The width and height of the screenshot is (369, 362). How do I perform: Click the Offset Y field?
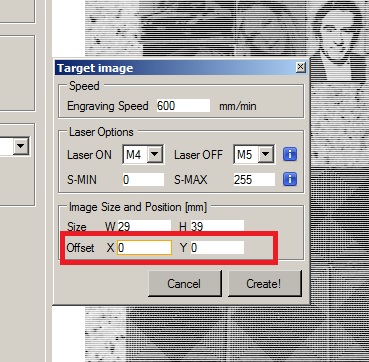point(217,248)
